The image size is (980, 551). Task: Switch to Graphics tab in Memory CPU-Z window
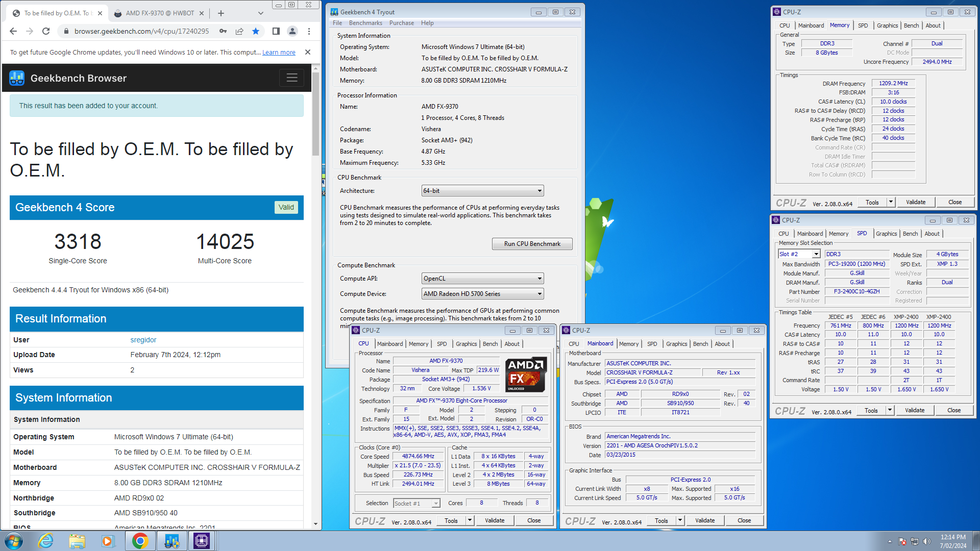point(888,26)
